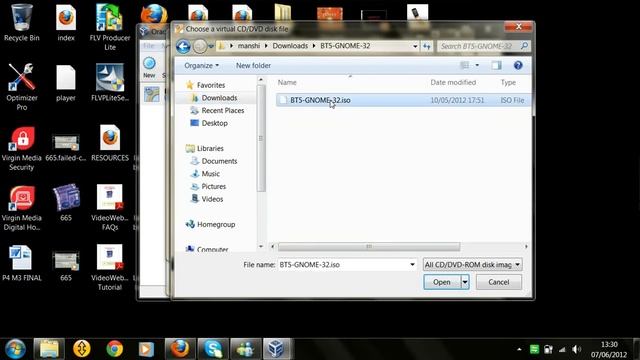Click the horizontal scrollbar in file list
The width and height of the screenshot is (640, 360).
369,247
